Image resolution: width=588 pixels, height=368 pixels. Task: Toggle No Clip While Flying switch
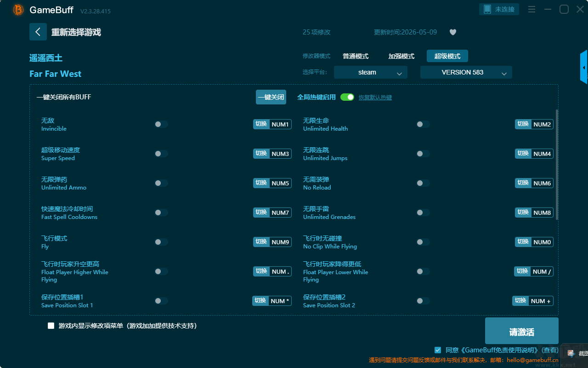[423, 242]
